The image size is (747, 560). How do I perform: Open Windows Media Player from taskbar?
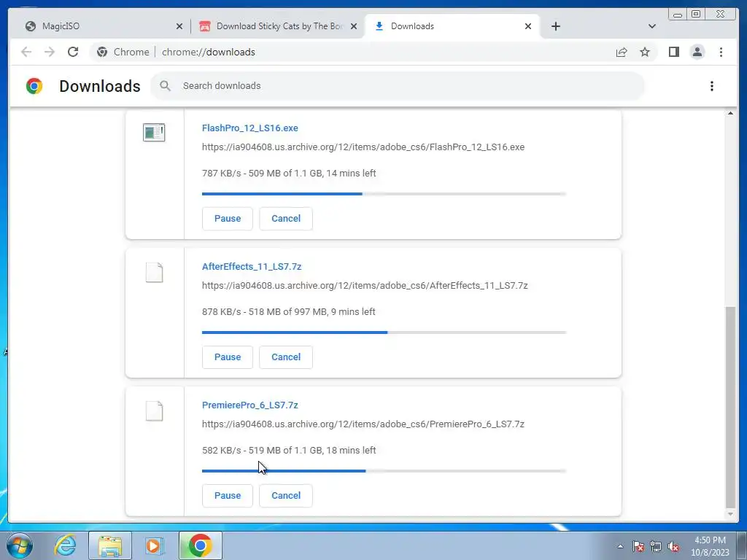click(x=155, y=545)
